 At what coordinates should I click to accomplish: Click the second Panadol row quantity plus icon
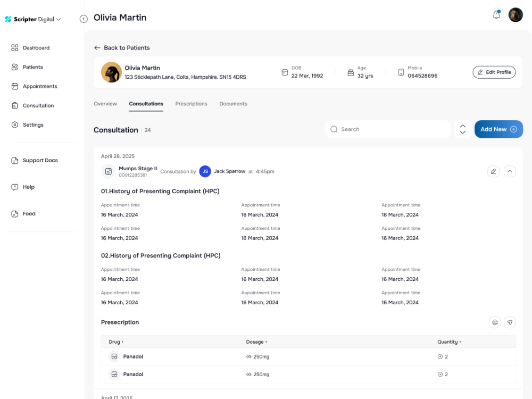coord(440,374)
